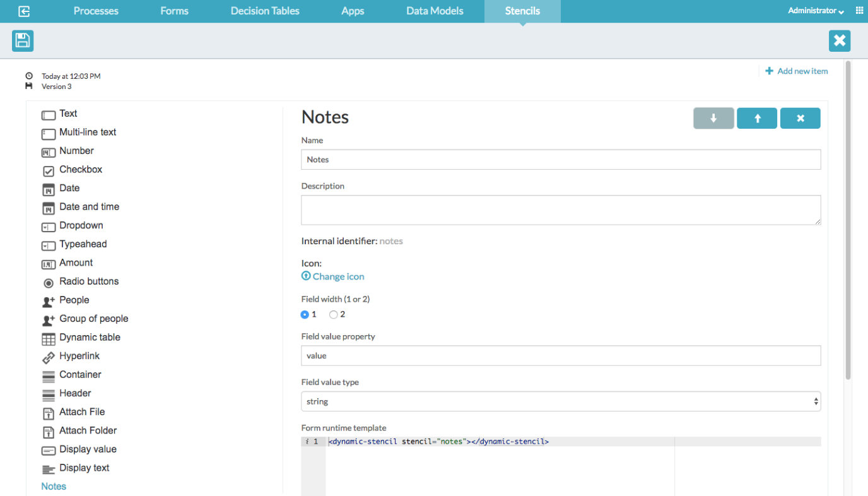Select the Hyperlink chain icon
The width and height of the screenshot is (868, 496).
coord(49,358)
